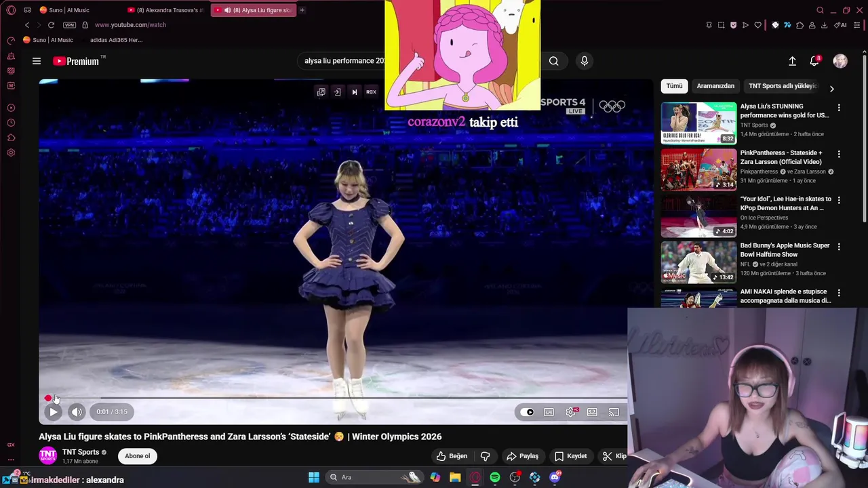This screenshot has height=488, width=868.
Task: Open Opera extensions cube icon
Action: pyautogui.click(x=800, y=25)
